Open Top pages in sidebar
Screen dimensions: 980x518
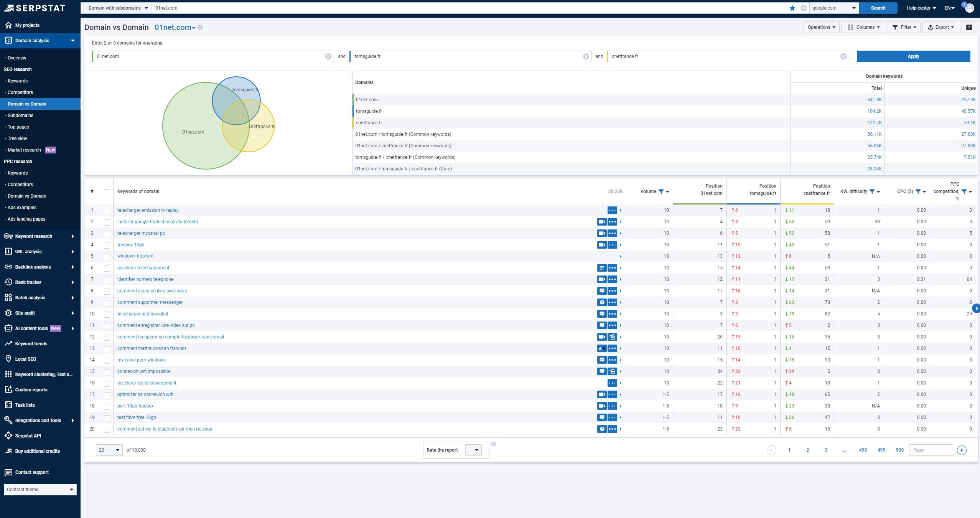(18, 127)
